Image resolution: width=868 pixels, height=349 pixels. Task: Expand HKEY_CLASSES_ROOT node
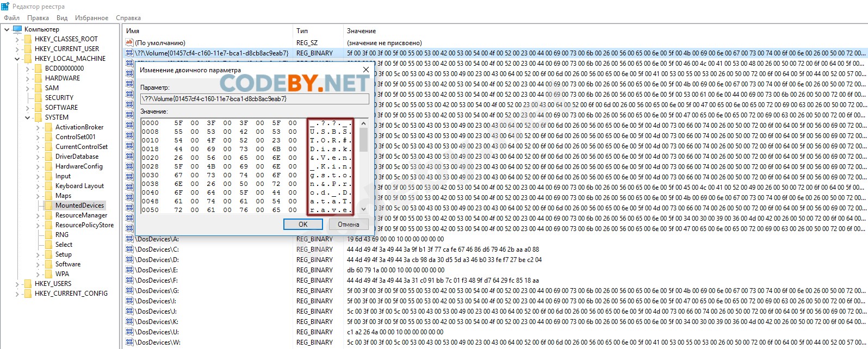[17, 39]
